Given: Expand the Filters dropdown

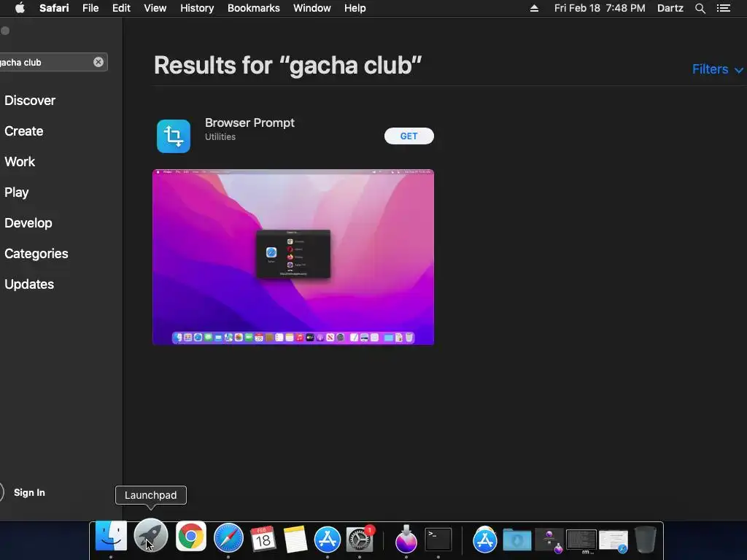Looking at the screenshot, I should click(x=717, y=69).
